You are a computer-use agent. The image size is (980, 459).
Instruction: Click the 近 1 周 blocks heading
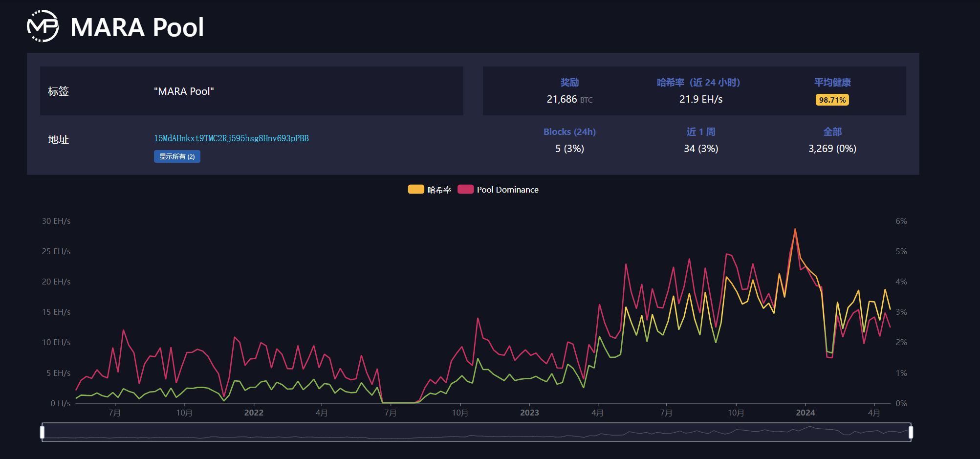(700, 132)
